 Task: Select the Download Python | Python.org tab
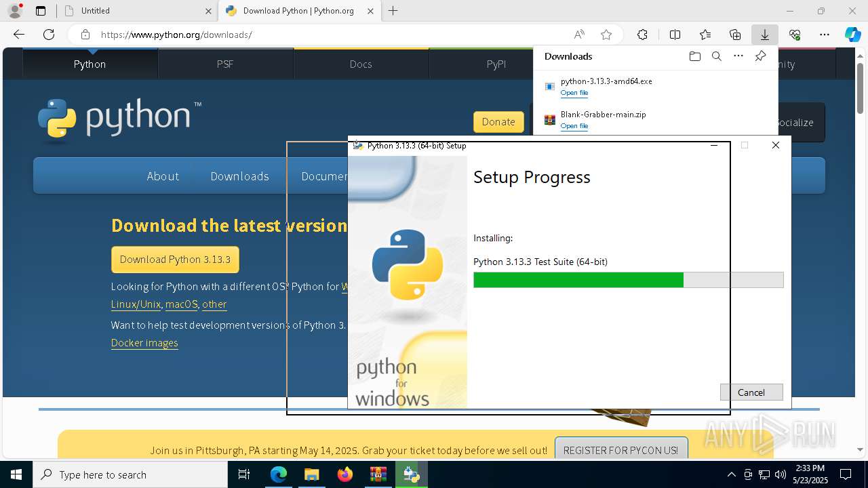tap(299, 11)
